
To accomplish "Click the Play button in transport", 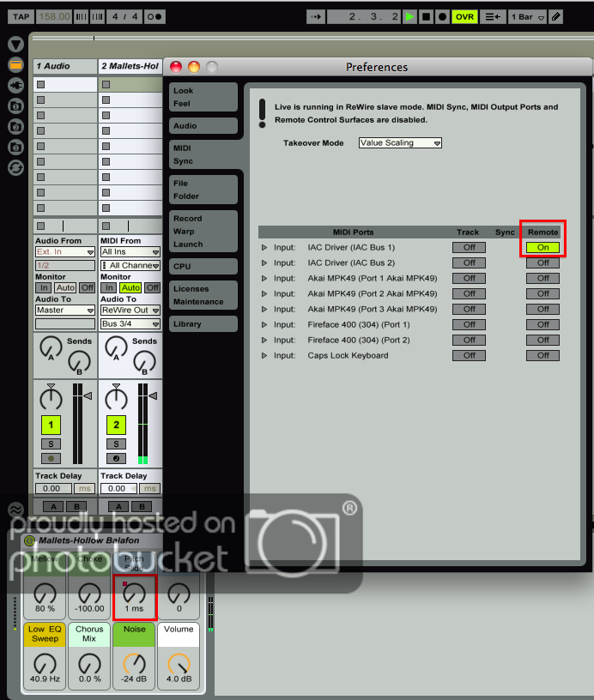I will [409, 17].
